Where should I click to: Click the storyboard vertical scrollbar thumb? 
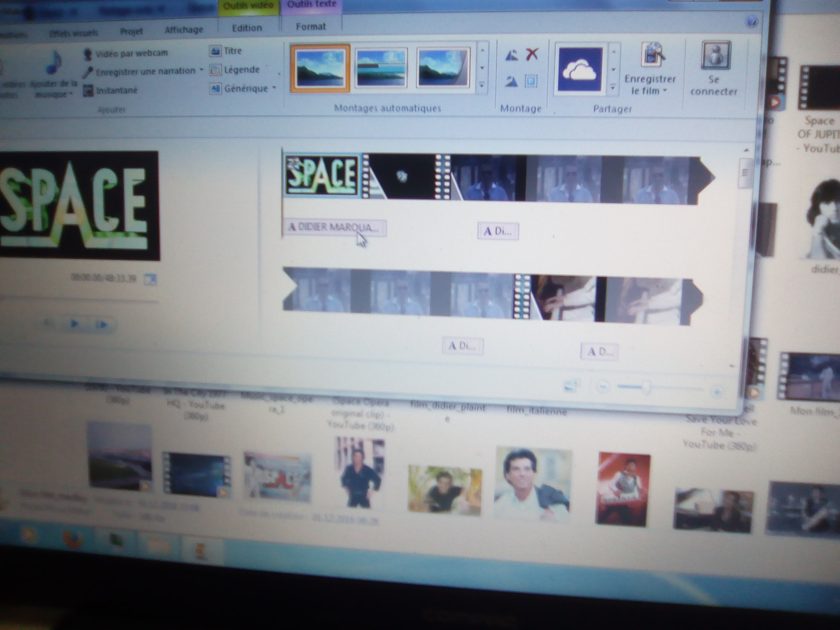[745, 174]
